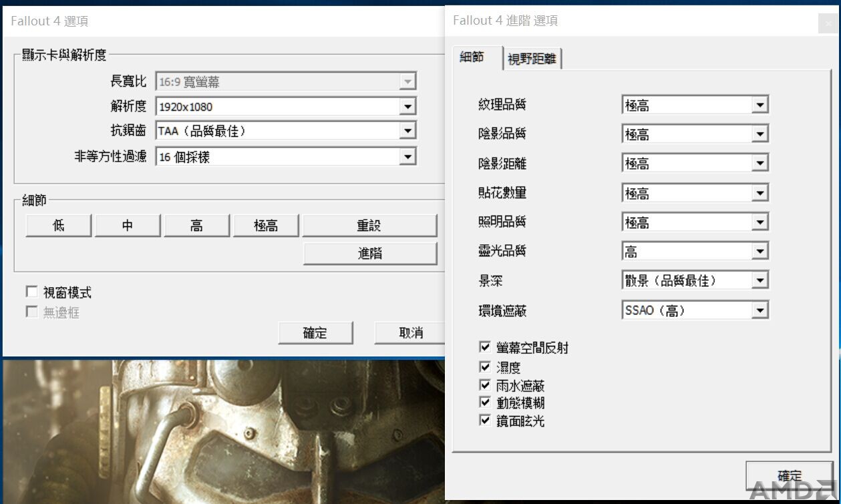Image resolution: width=841 pixels, height=504 pixels.
Task: Click the 重設 reset button
Action: [x=369, y=226]
